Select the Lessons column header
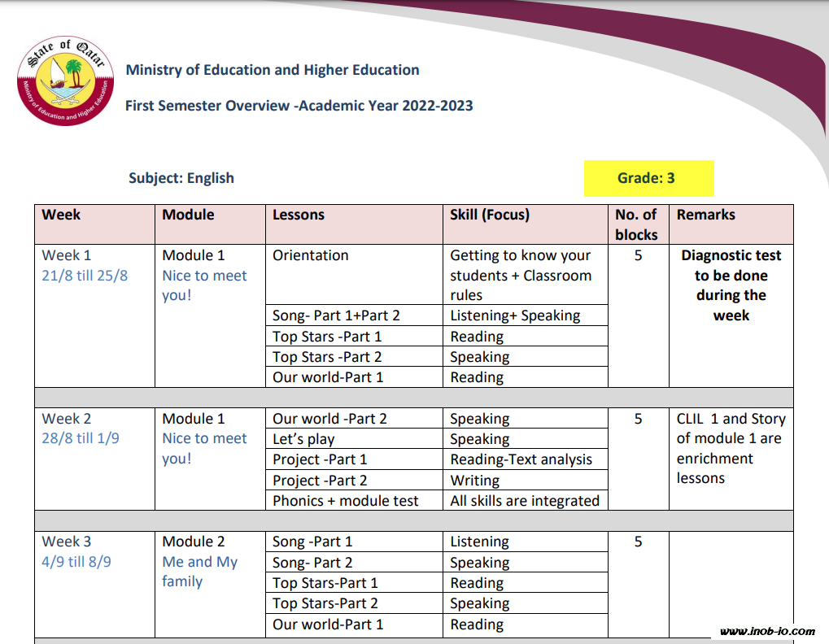 299,215
